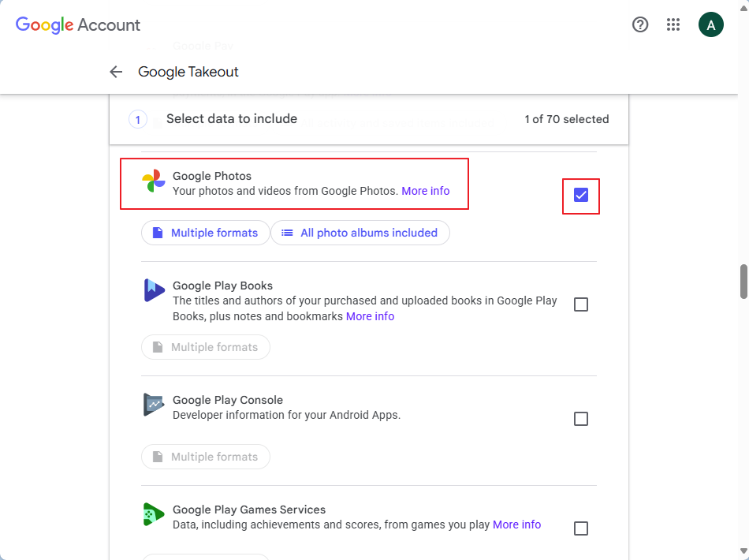
Task: Click Multiple formats under Google Play Books
Action: (206, 347)
